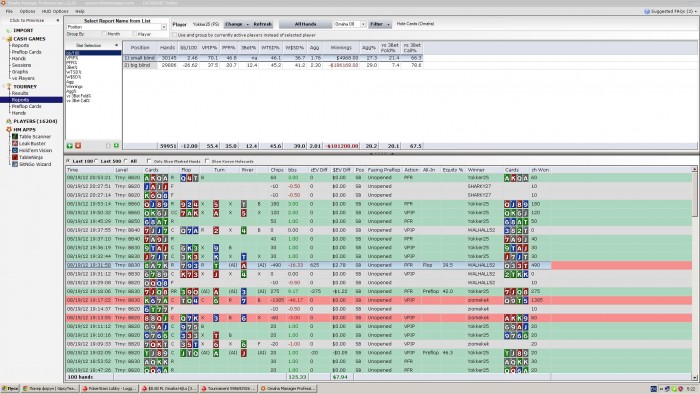Open the IMPORT section icon

click(x=8, y=30)
